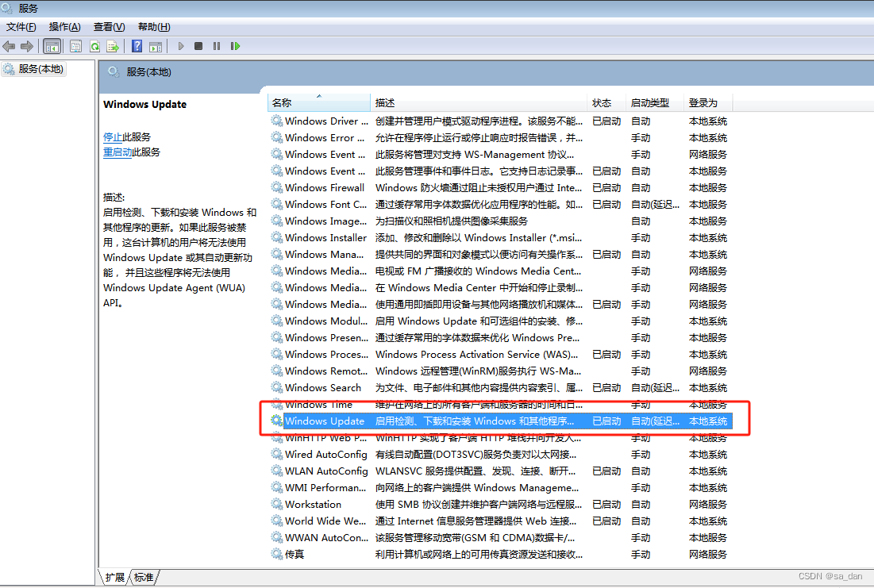The width and height of the screenshot is (874, 588).
Task: Click the gear icon of Windows Search row
Action: [x=276, y=387]
